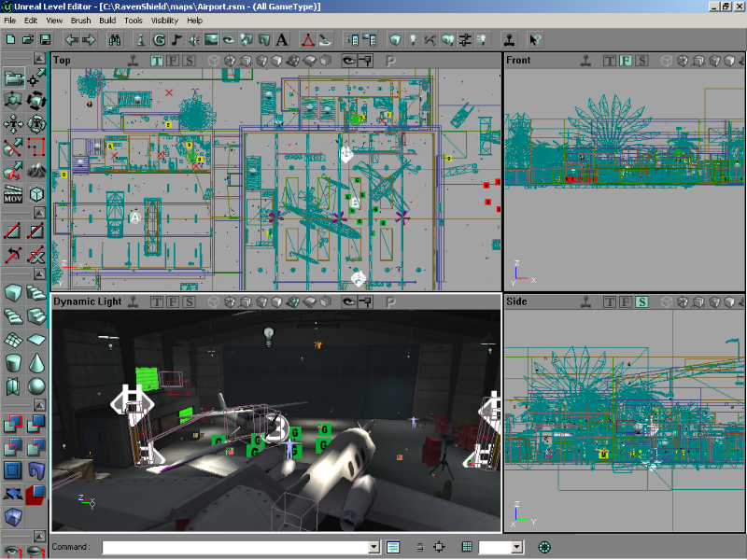Select the Brush Rotate tool
Screen dimensions: 747x560
tap(36, 101)
